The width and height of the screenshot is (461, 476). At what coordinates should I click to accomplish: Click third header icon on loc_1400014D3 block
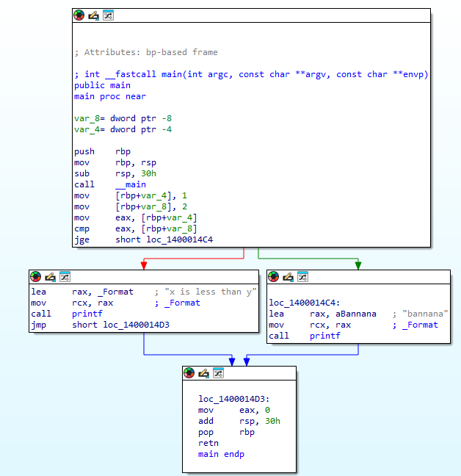click(218, 372)
